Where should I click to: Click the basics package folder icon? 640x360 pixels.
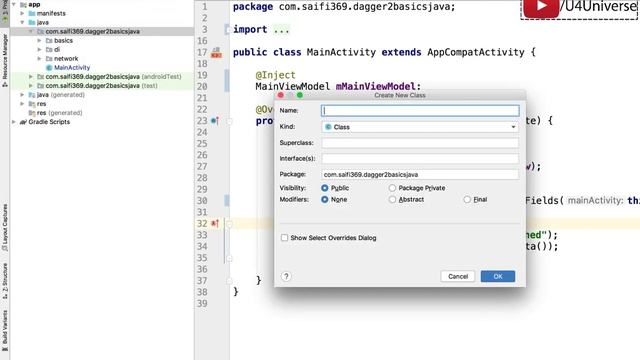point(49,40)
